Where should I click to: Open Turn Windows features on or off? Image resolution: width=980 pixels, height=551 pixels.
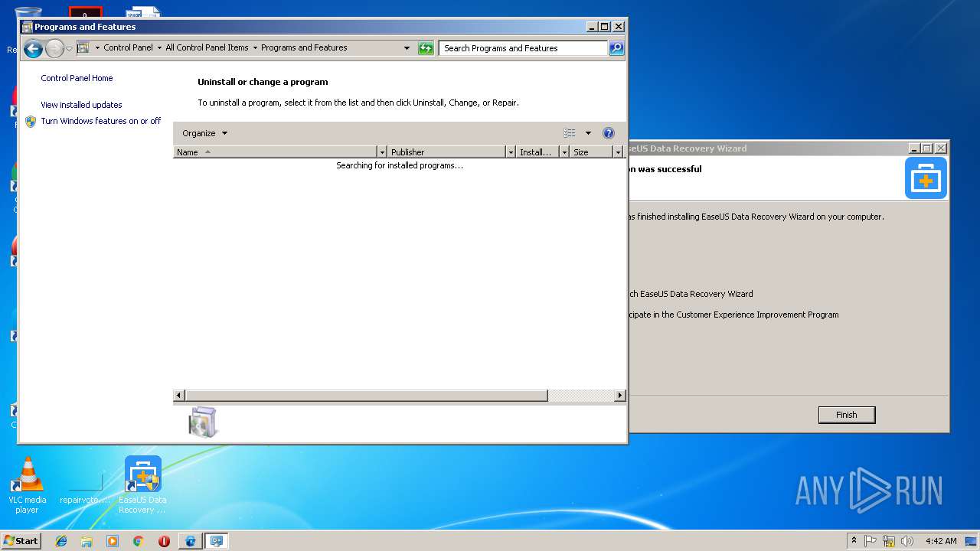point(100,121)
